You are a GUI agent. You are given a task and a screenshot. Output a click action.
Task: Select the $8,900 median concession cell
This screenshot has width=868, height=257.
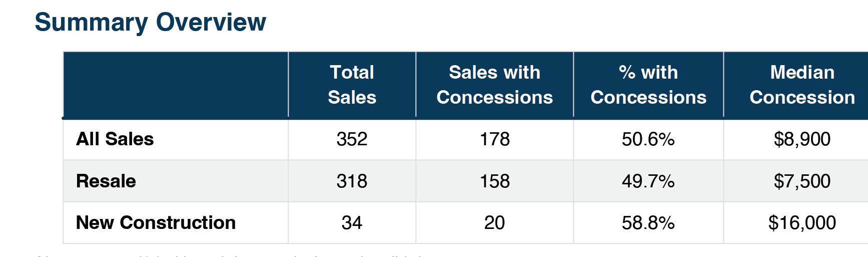(x=802, y=139)
